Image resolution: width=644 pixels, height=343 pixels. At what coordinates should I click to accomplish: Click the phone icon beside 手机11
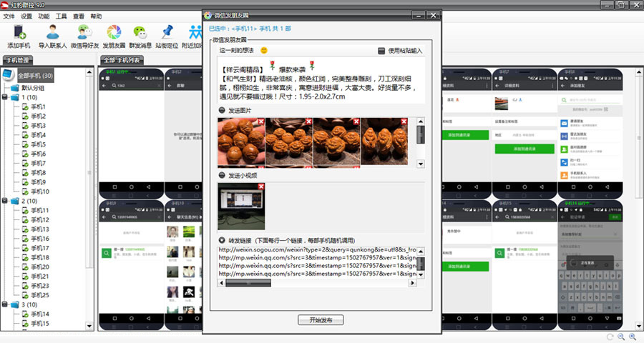click(26, 211)
